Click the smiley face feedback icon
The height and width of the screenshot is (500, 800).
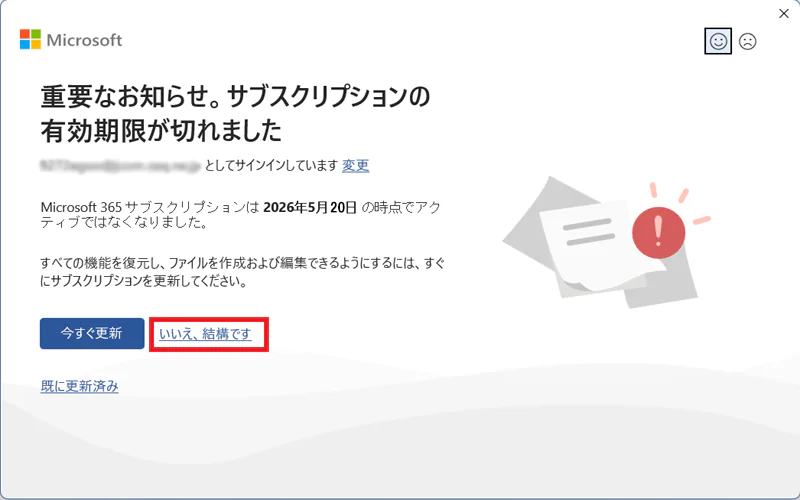[x=718, y=41]
